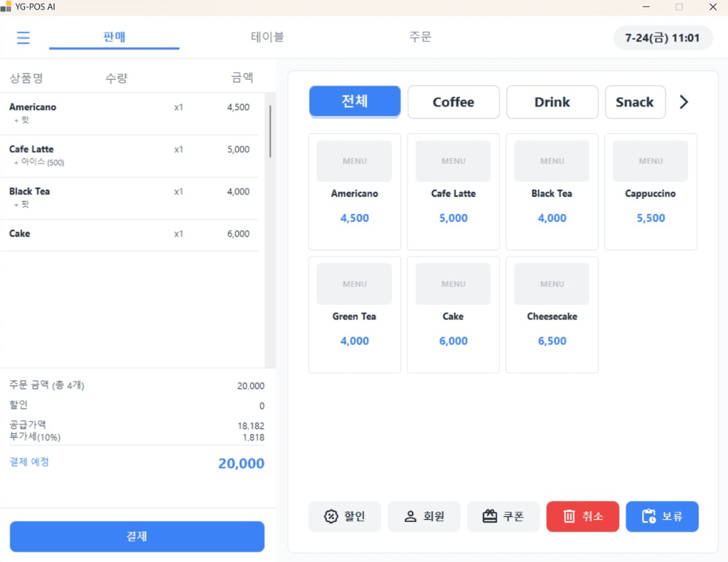
Task: Select the Drink category
Action: [552, 102]
